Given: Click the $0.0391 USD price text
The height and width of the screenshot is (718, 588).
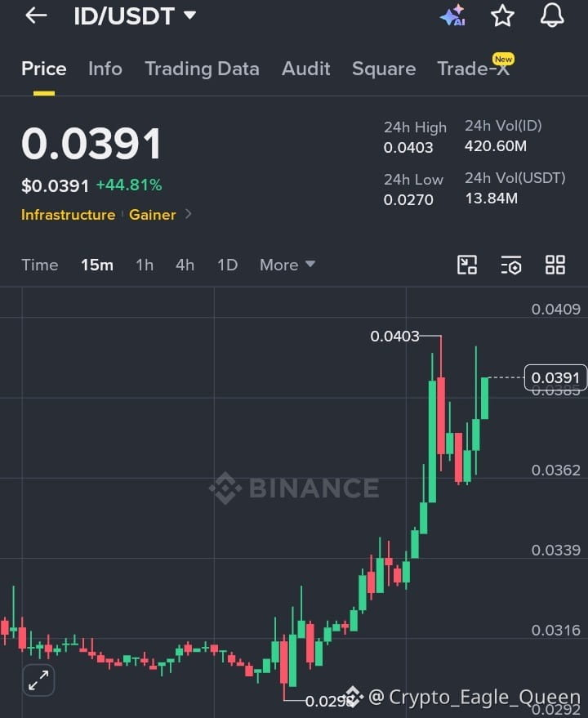Looking at the screenshot, I should [55, 186].
